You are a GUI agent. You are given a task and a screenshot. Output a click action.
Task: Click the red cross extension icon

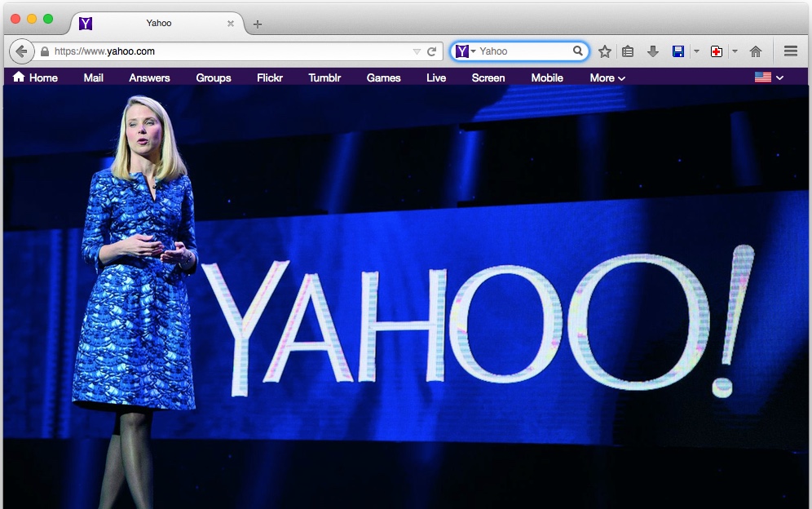tap(717, 51)
